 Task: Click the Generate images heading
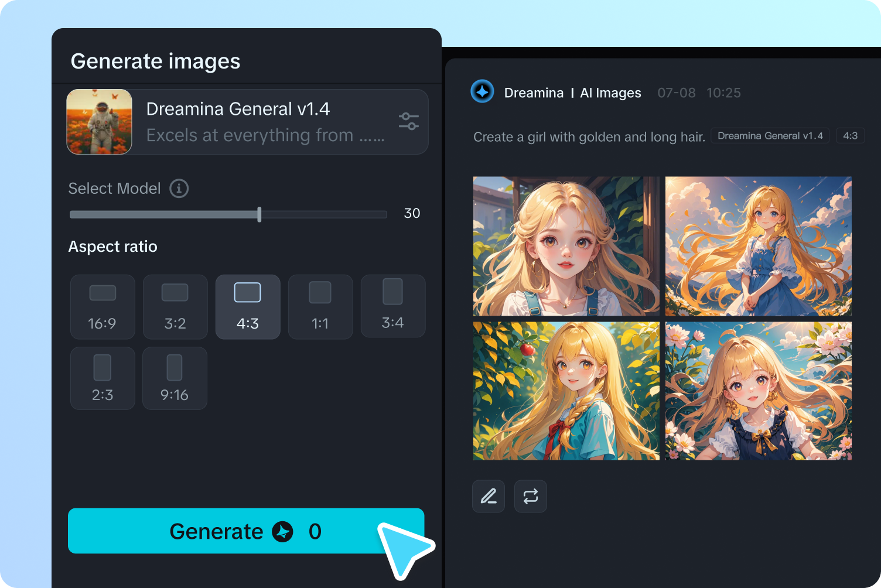tap(156, 61)
